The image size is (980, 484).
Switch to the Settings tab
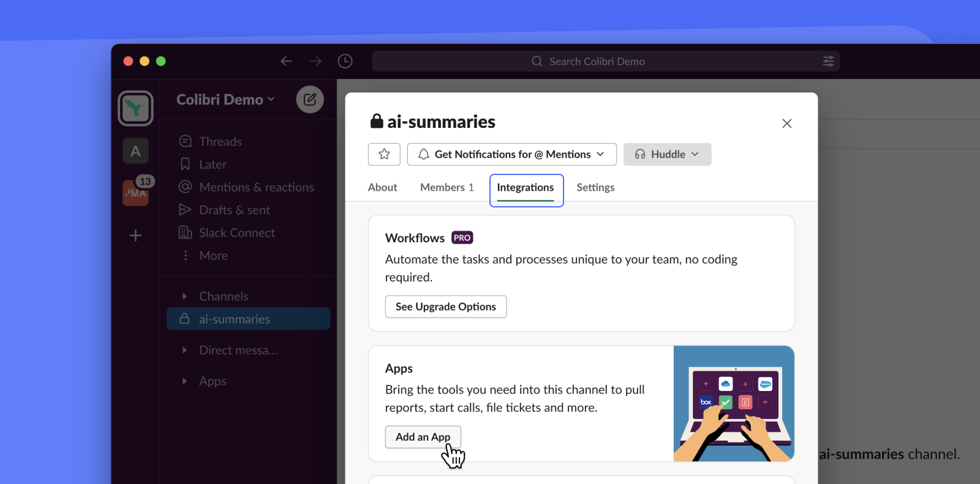[x=595, y=187]
